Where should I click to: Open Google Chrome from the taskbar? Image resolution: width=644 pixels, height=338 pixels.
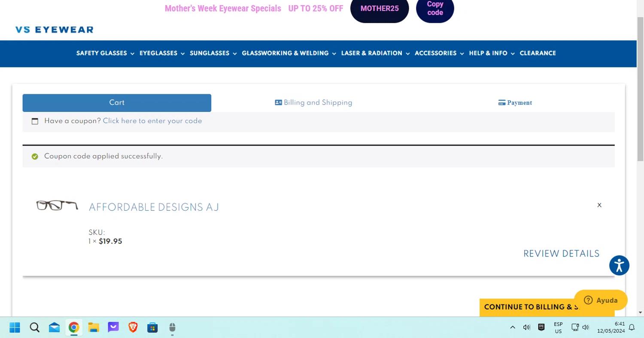tap(74, 328)
